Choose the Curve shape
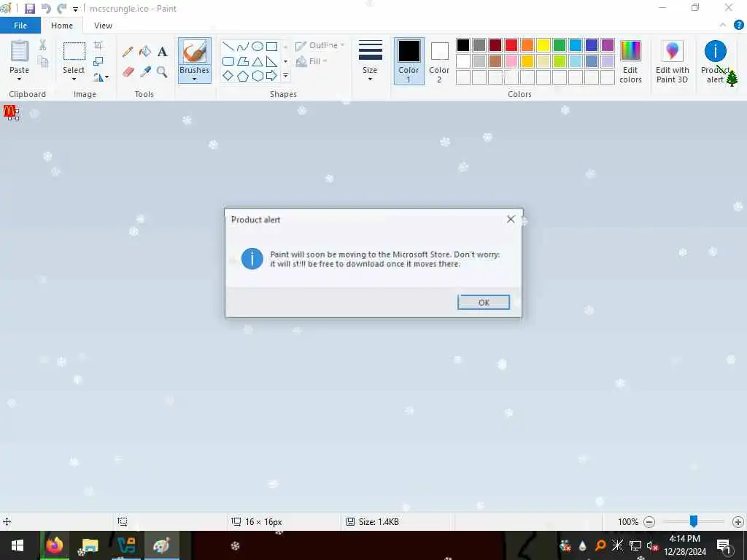 coord(243,46)
